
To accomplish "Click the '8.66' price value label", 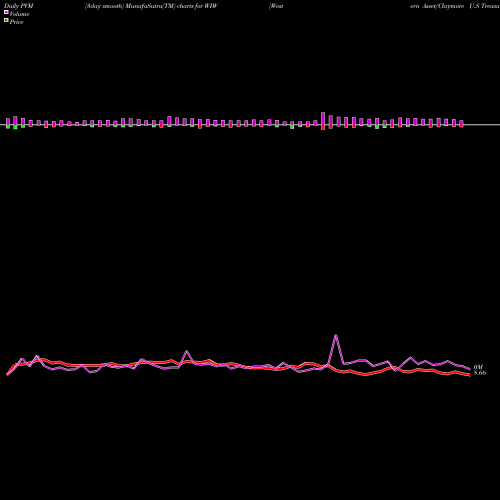I will tap(480, 373).
